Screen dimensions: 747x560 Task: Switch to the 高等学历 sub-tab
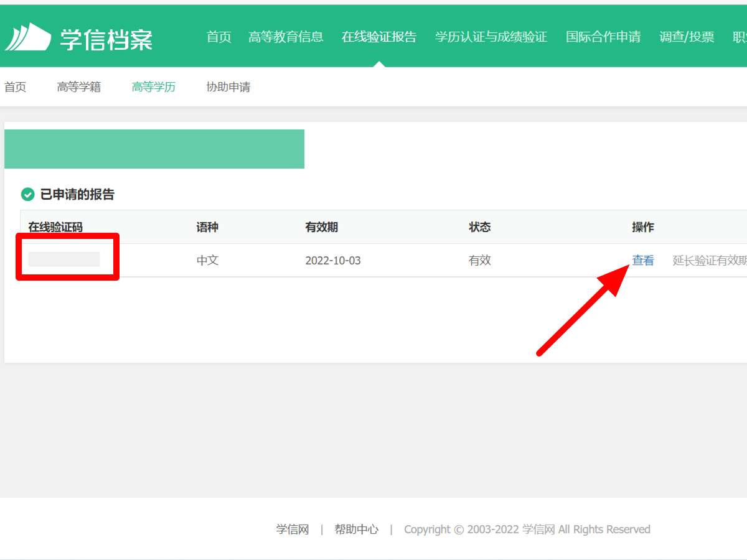154,87
